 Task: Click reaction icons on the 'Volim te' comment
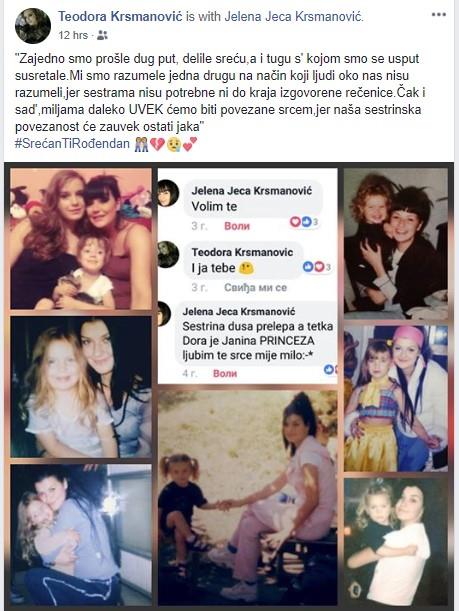[x=304, y=222]
